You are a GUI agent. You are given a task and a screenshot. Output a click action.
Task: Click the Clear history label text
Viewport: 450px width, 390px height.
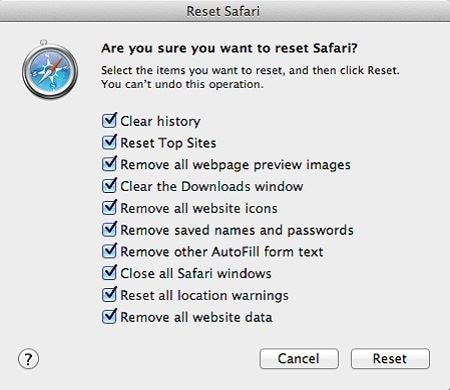click(x=160, y=121)
